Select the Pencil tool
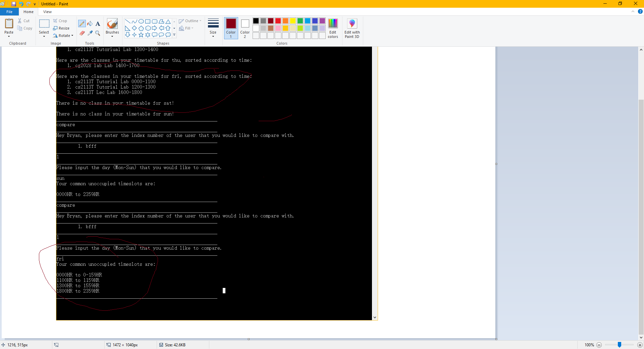This screenshot has height=349, width=644. (x=82, y=23)
